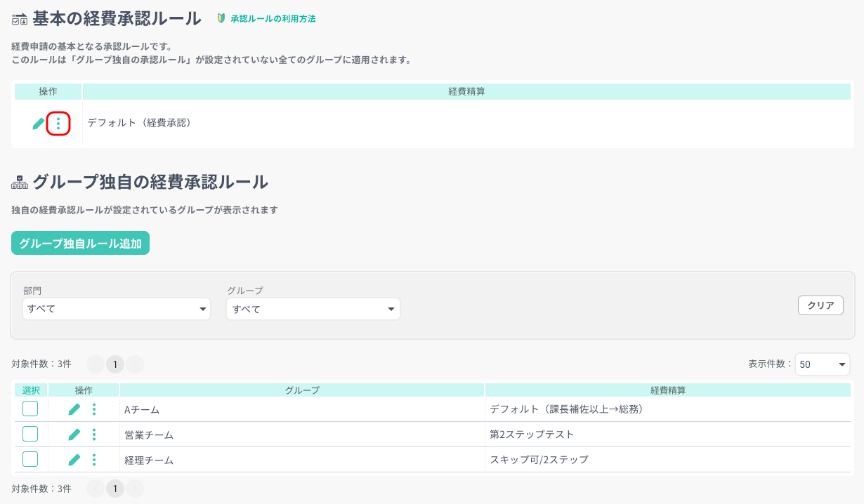Viewport: 864px width, 504px height.
Task: Edit the デフォルト（経費承認） rule with pencil icon
Action: point(39,124)
